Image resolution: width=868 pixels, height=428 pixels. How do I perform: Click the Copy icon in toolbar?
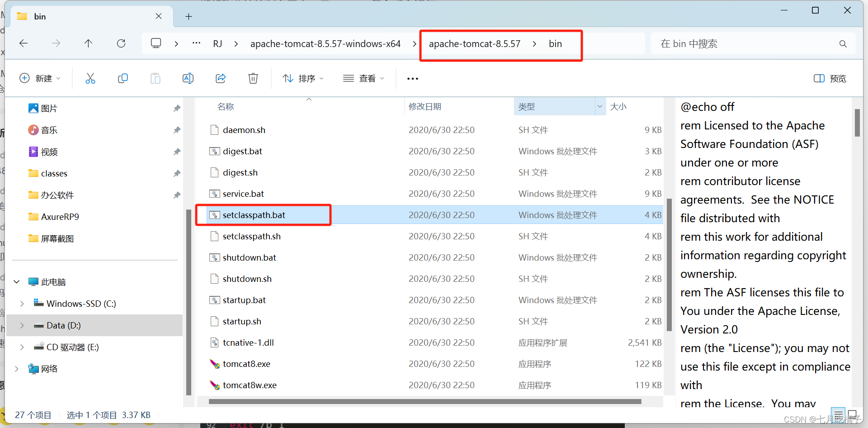click(x=123, y=78)
